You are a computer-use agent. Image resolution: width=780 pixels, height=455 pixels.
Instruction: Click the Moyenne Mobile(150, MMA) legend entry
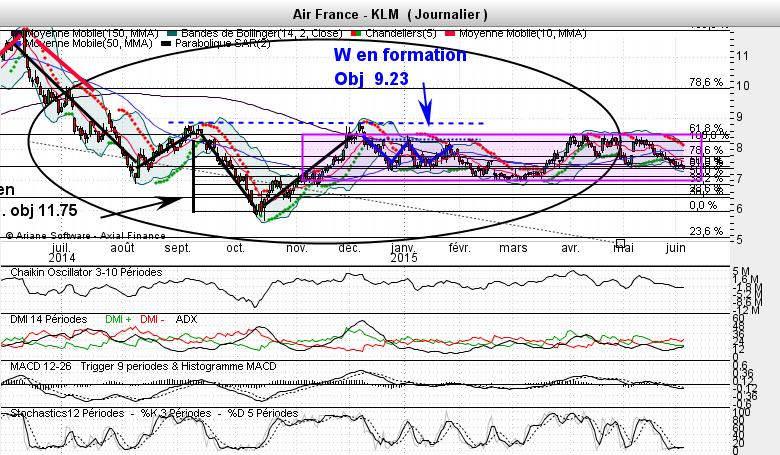(82, 33)
